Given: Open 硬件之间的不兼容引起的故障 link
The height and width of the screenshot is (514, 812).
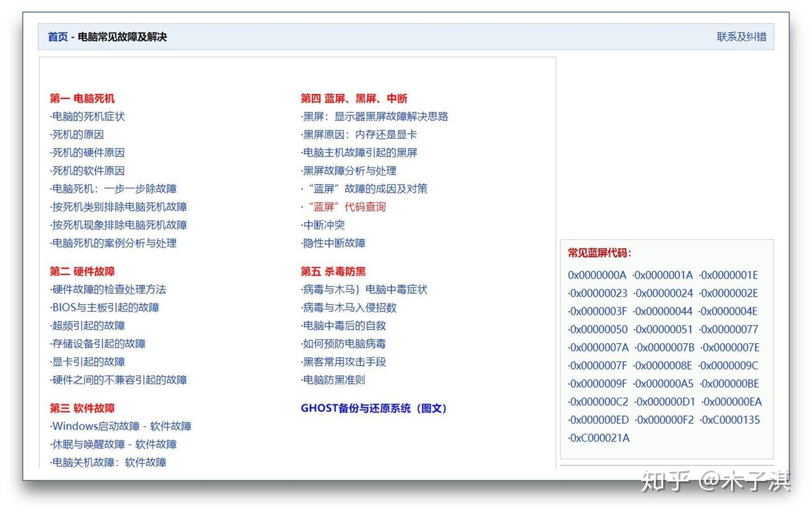Looking at the screenshot, I should [x=120, y=380].
